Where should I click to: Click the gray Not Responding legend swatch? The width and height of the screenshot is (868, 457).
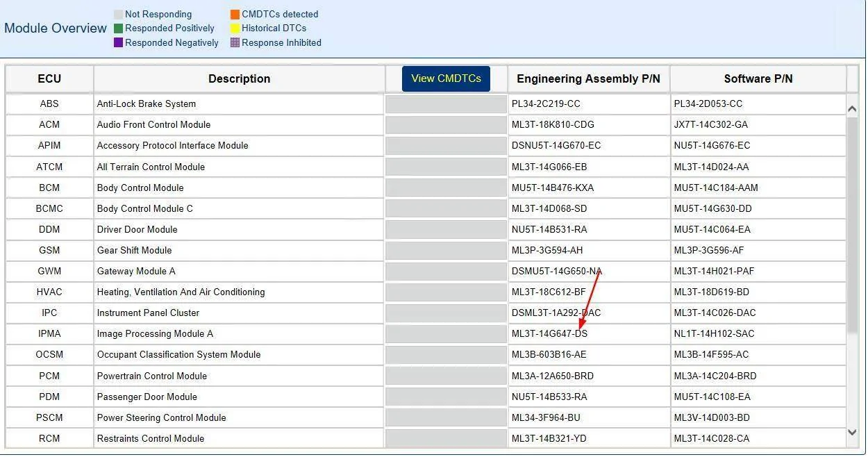pyautogui.click(x=118, y=14)
